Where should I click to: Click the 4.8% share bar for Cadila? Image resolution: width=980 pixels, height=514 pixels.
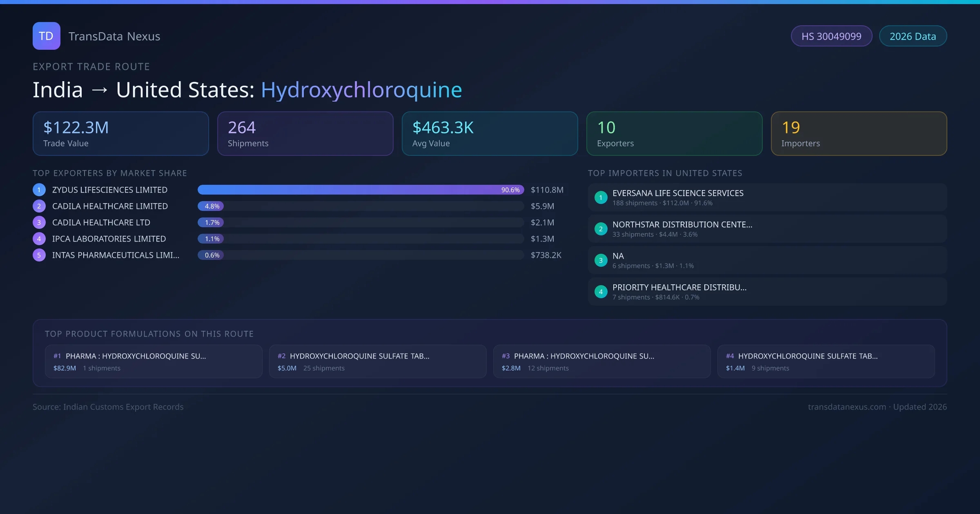pyautogui.click(x=211, y=206)
